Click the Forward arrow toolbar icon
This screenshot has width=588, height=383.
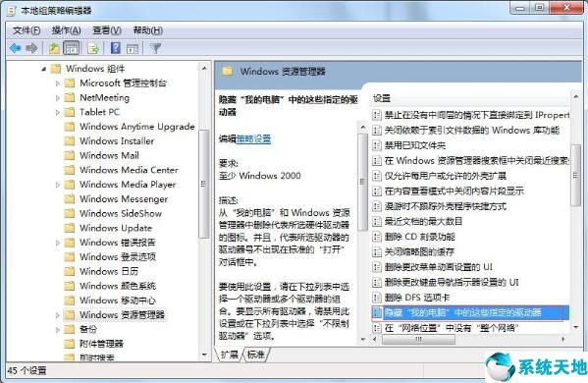tap(31, 48)
